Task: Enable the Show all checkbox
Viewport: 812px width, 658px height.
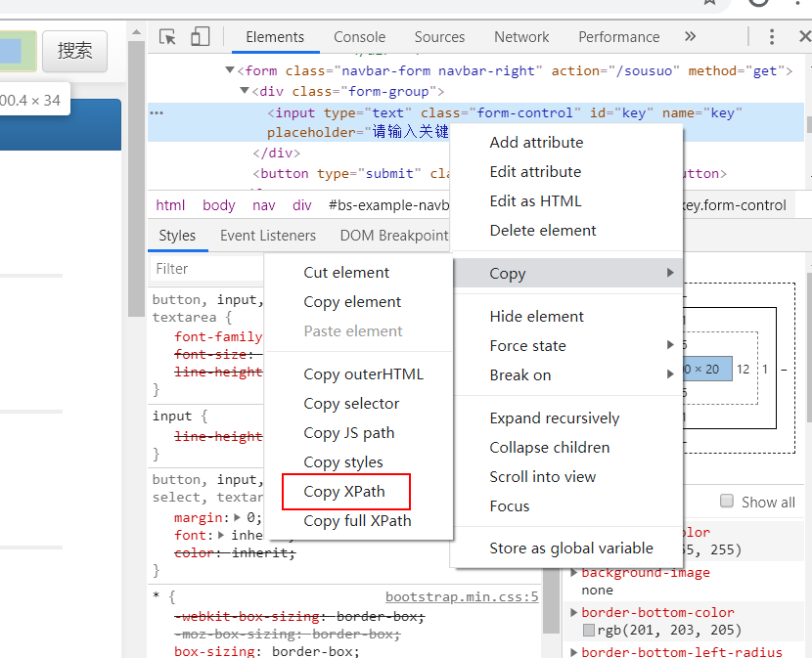Action: [x=727, y=502]
